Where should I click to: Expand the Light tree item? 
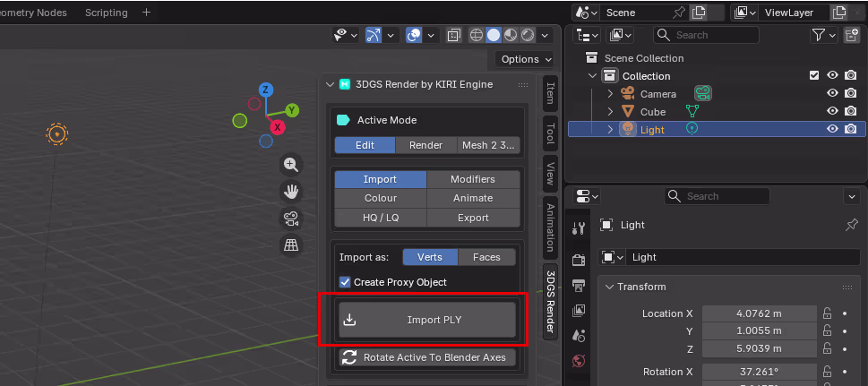tap(611, 129)
